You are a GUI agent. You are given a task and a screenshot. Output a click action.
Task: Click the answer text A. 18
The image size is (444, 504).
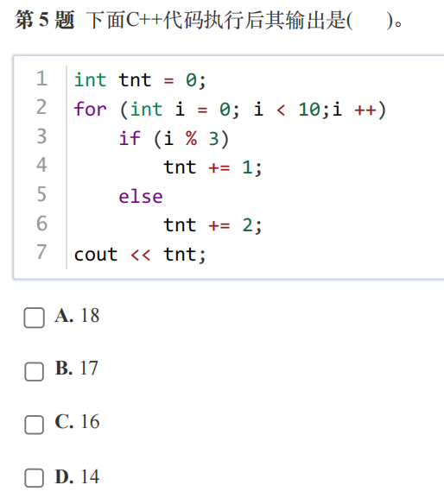pyautogui.click(x=77, y=316)
